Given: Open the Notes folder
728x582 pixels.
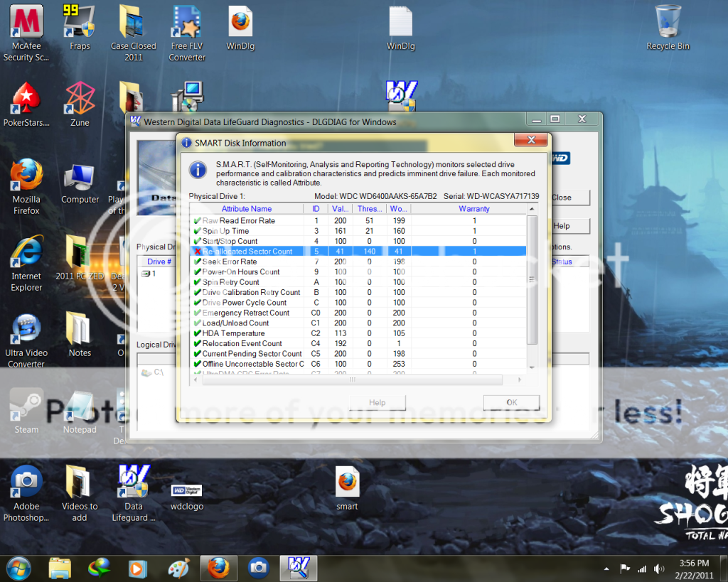Looking at the screenshot, I should click(x=80, y=335).
